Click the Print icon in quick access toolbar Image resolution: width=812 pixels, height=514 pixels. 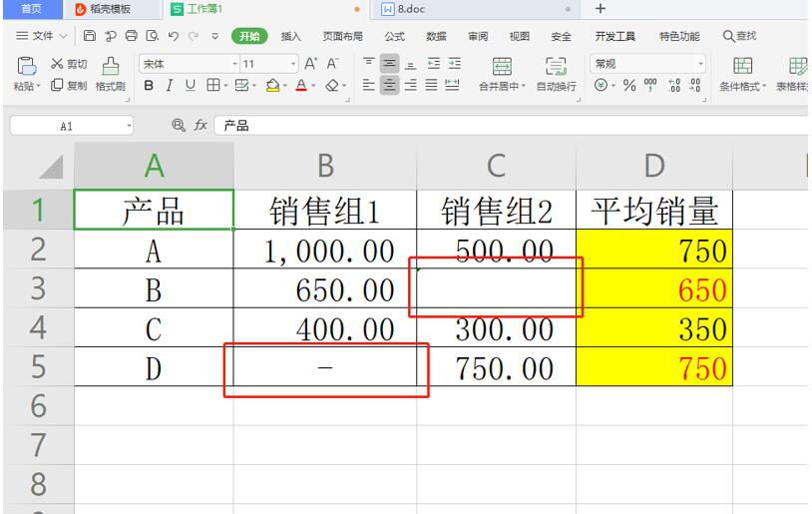132,36
